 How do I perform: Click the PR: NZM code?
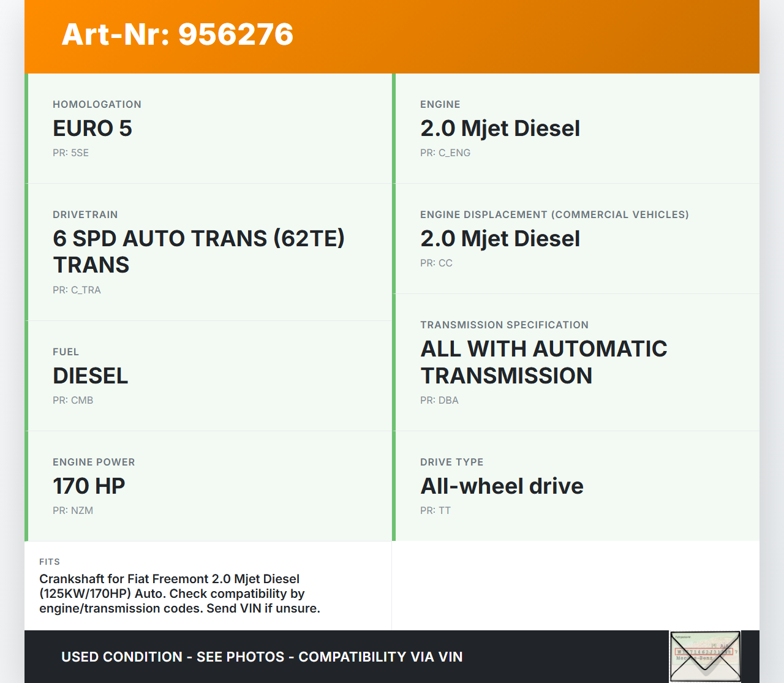click(73, 511)
